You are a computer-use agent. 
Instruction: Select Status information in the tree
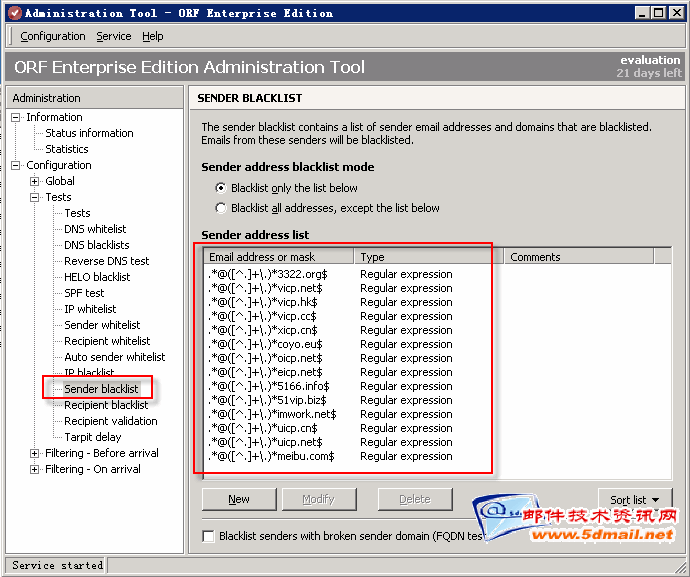coord(89,133)
